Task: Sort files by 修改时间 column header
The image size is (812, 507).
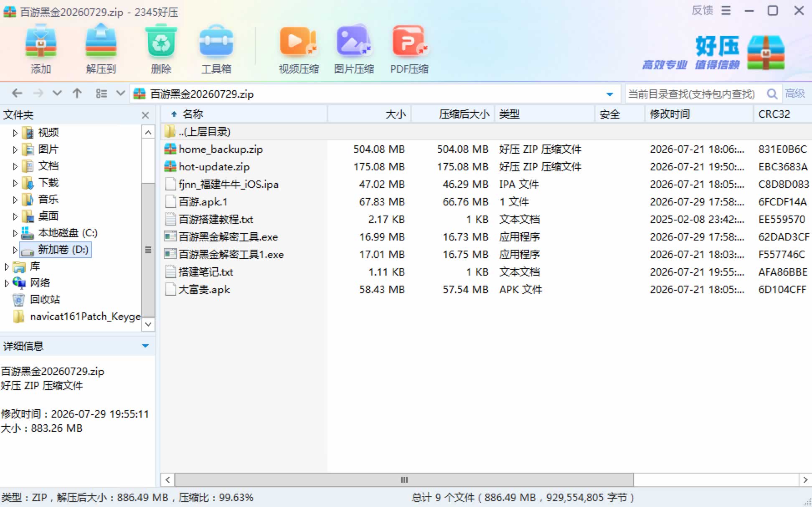Action: tap(699, 114)
